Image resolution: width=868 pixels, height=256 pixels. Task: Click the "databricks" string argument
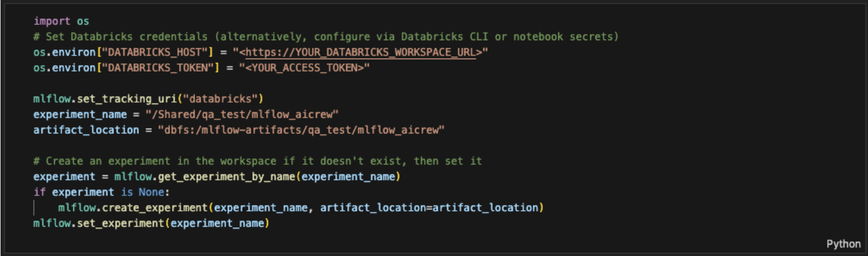(x=220, y=99)
